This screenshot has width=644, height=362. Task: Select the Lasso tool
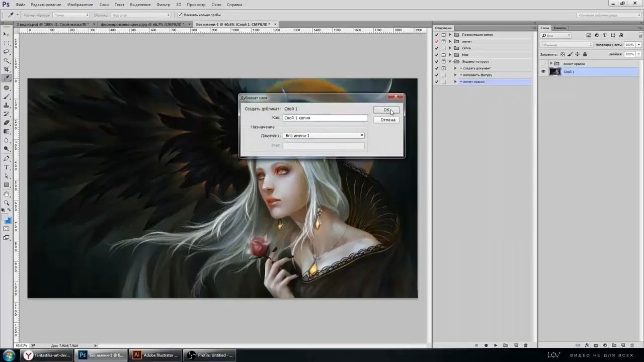pyautogui.click(x=7, y=52)
